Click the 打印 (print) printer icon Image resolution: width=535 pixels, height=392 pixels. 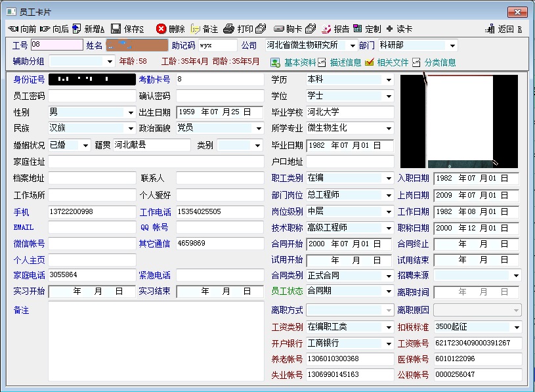(228, 29)
